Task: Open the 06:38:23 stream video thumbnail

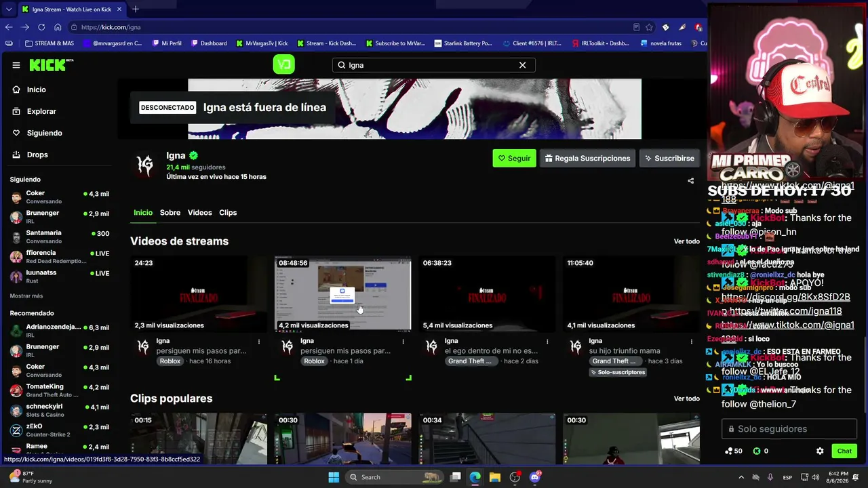Action: click(x=487, y=293)
